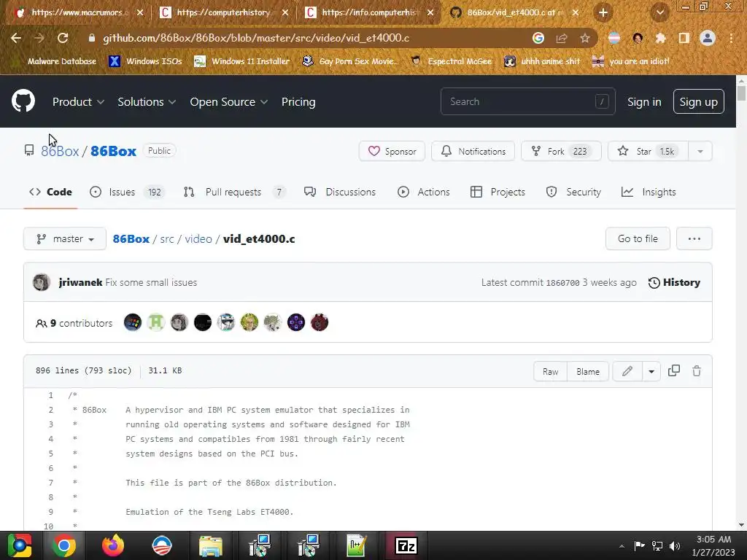Open the volume speaker tray icon
Screen dimensions: 747x560
tap(675, 545)
